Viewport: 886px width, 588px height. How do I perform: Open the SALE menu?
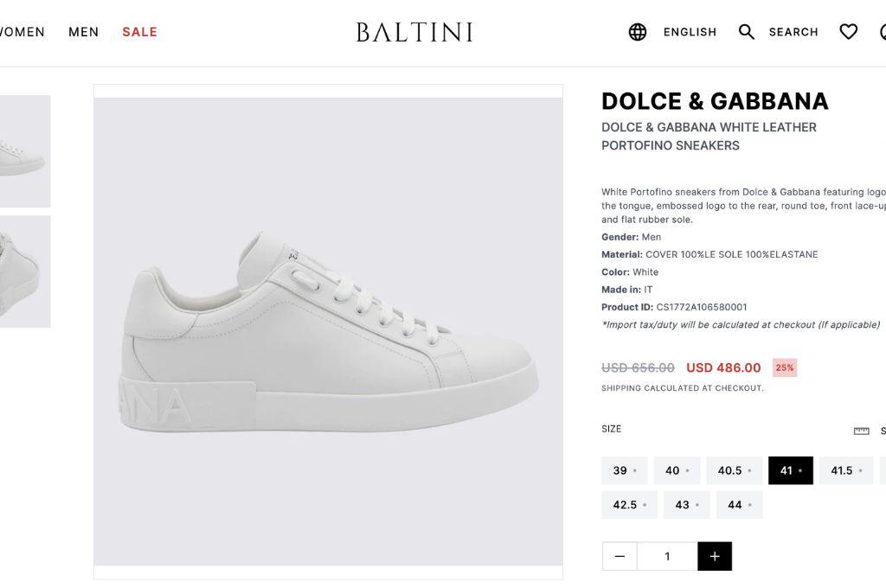tap(139, 32)
